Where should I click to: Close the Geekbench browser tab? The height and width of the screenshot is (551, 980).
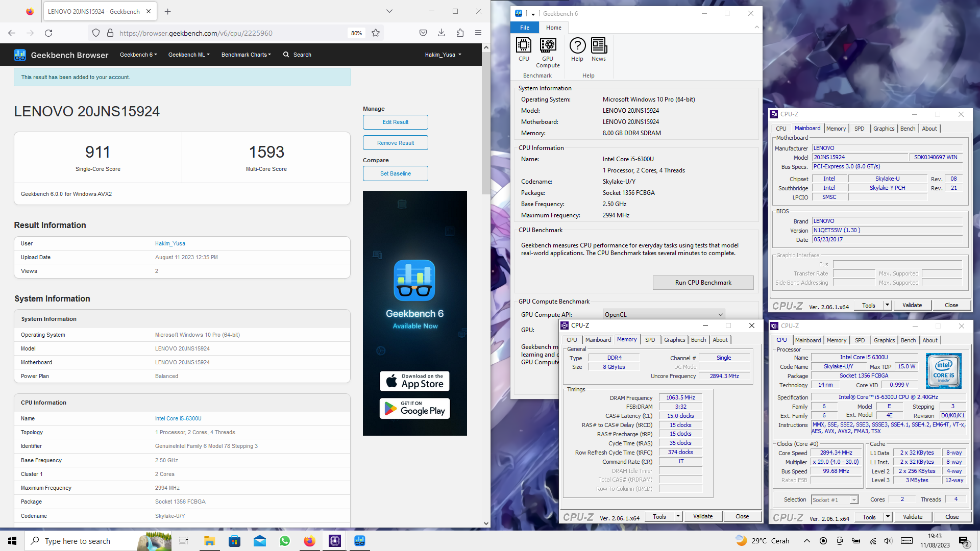tap(149, 11)
